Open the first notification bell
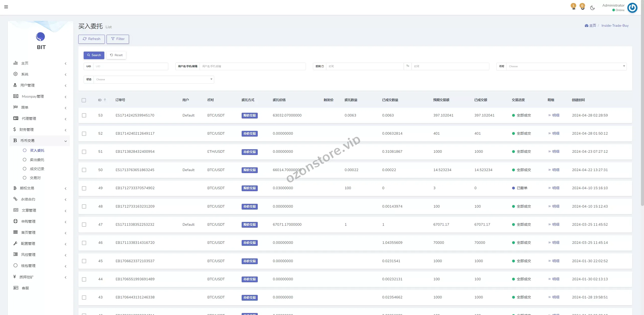 (x=573, y=7)
